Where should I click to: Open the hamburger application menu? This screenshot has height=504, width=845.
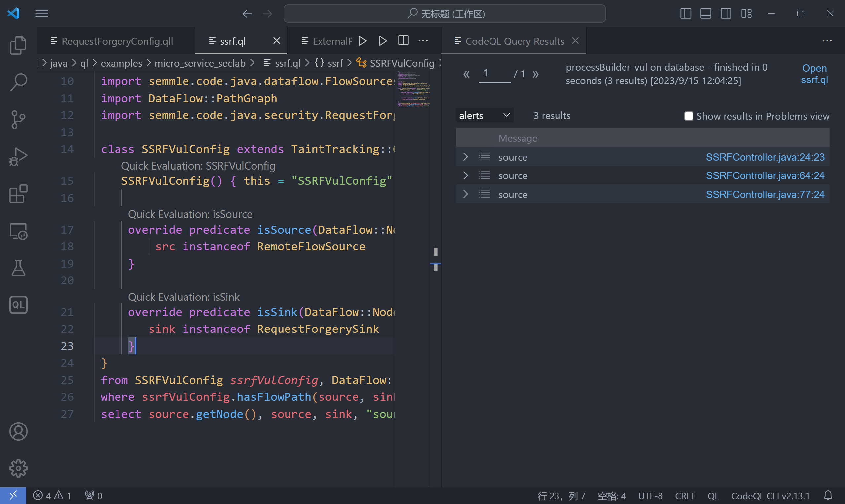[x=42, y=14]
